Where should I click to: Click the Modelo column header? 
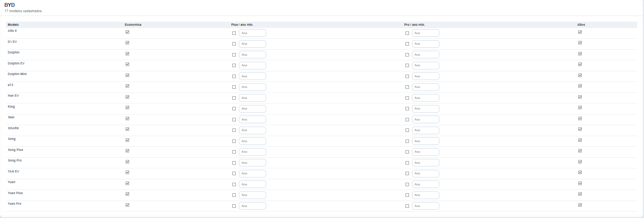[13, 25]
